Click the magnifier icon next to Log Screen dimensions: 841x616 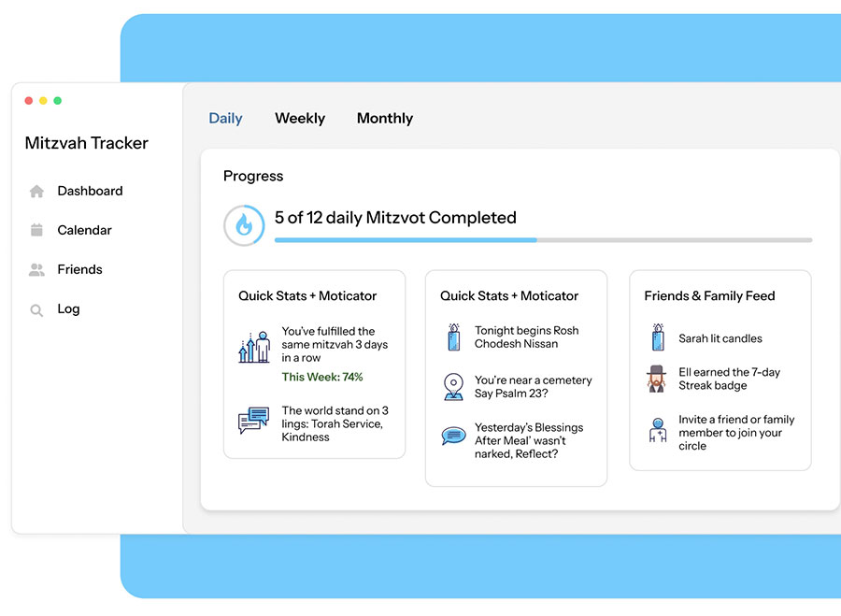pyautogui.click(x=36, y=310)
